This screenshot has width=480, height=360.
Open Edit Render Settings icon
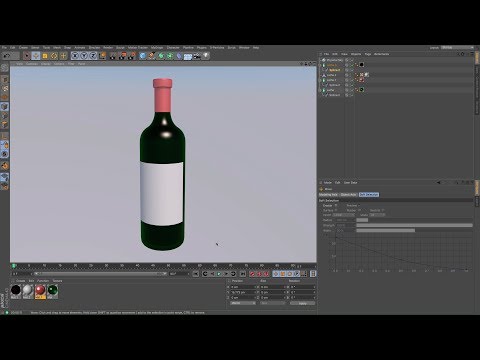[x=132, y=56]
